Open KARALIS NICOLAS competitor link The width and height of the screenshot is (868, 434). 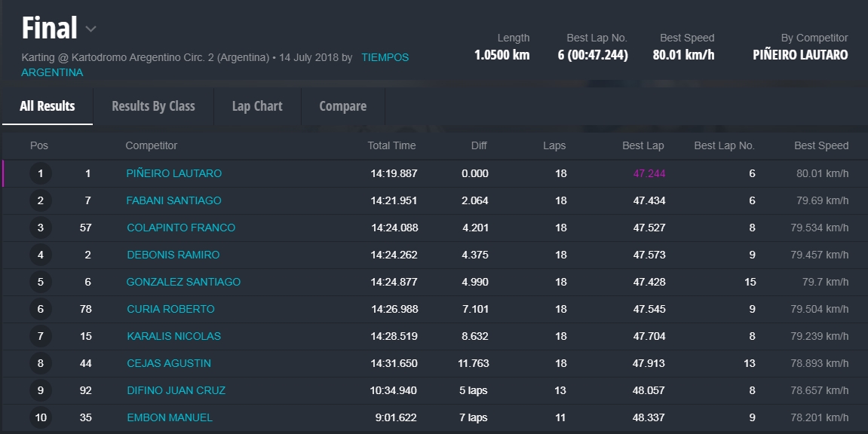click(x=173, y=336)
